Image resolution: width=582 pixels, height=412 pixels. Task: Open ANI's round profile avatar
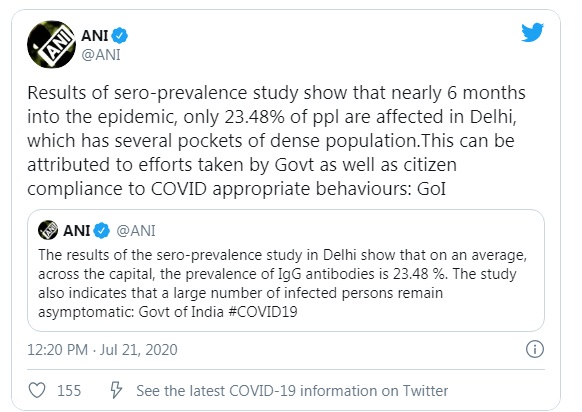point(51,45)
